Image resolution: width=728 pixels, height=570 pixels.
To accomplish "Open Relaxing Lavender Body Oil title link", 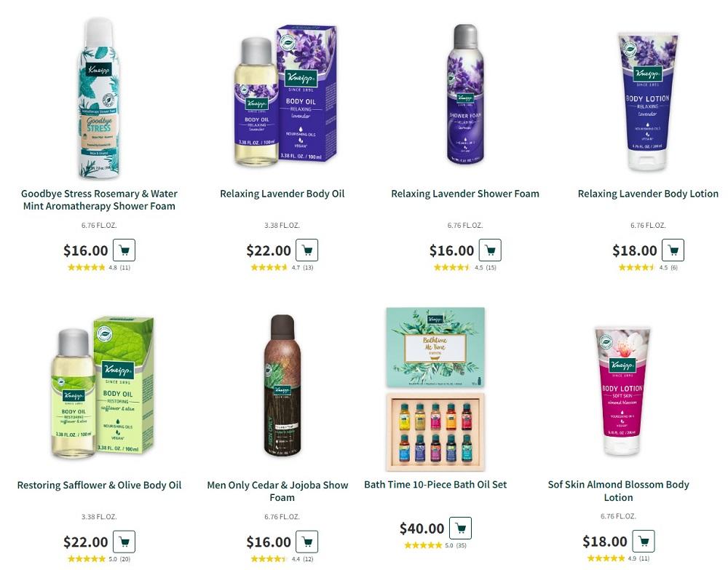I will pos(282,194).
